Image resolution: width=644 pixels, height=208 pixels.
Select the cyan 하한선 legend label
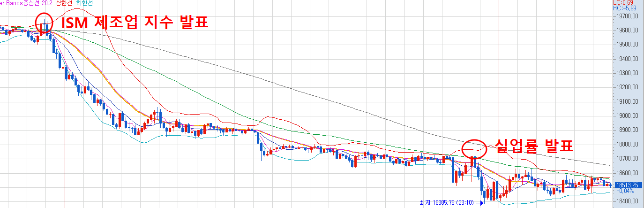point(83,3)
